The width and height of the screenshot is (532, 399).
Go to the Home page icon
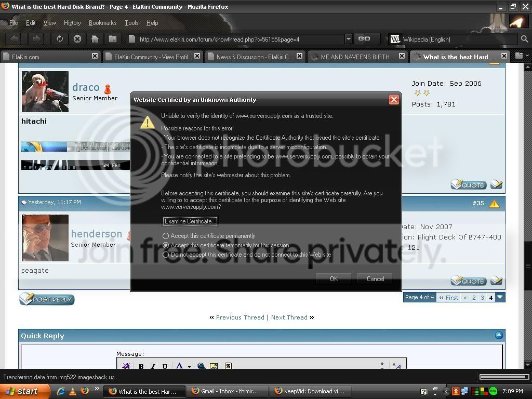pyautogui.click(x=95, y=39)
